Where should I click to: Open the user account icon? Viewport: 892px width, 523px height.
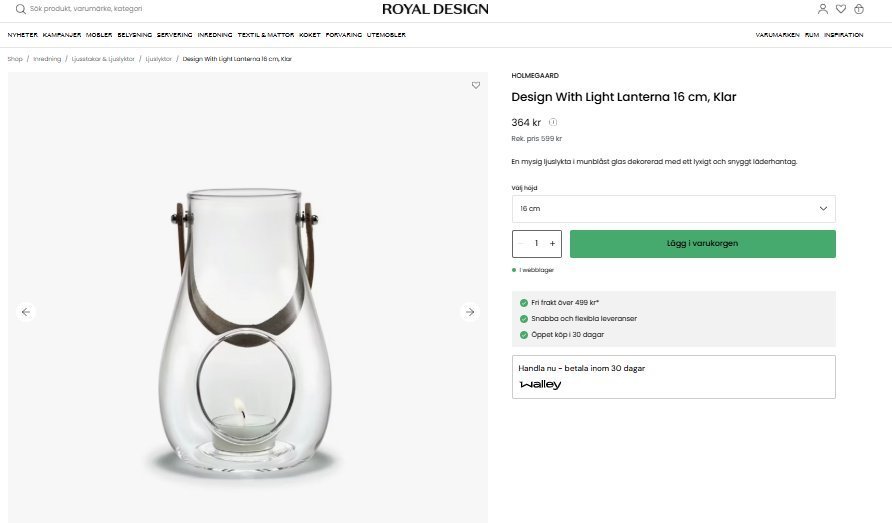click(823, 9)
